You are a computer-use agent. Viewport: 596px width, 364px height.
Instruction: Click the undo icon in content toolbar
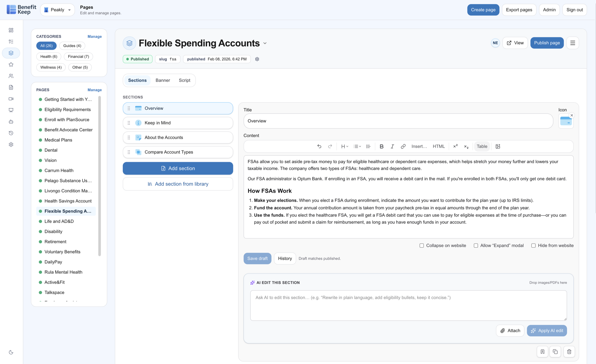tap(319, 146)
